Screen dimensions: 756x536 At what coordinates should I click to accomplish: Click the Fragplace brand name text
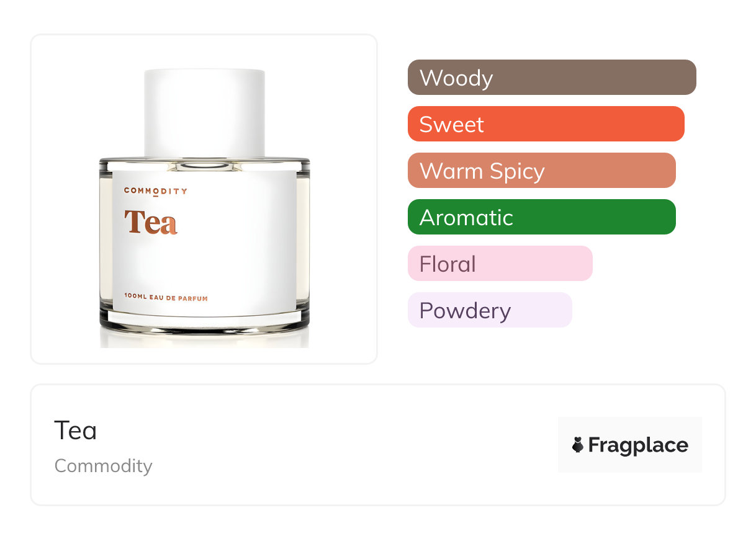click(638, 445)
